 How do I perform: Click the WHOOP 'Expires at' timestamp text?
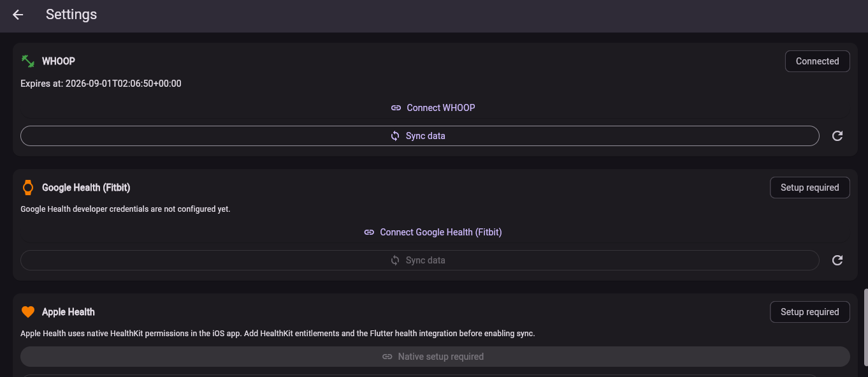tap(101, 84)
